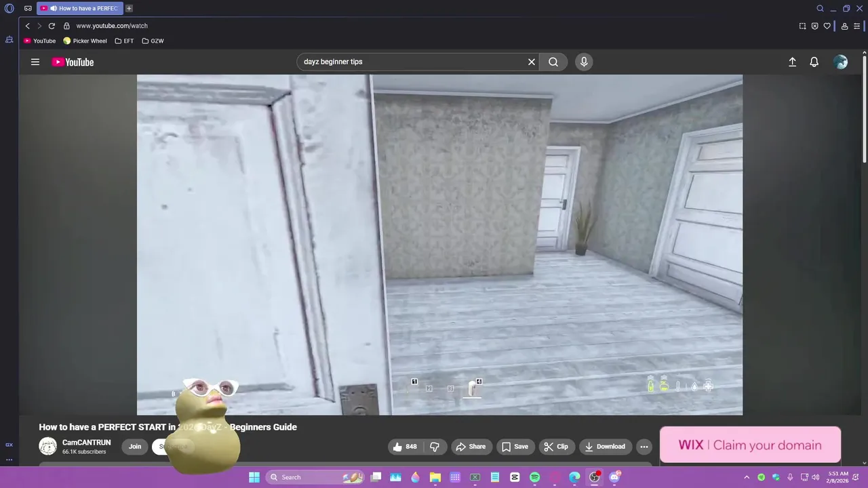Open the Picker Wheel bookmark
Image resolution: width=868 pixels, height=488 pixels.
tap(85, 41)
